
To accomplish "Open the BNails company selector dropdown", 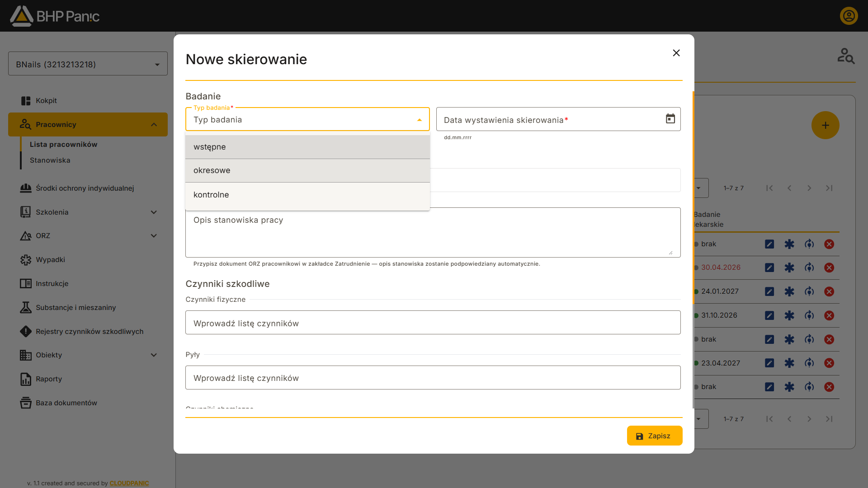I will point(88,64).
